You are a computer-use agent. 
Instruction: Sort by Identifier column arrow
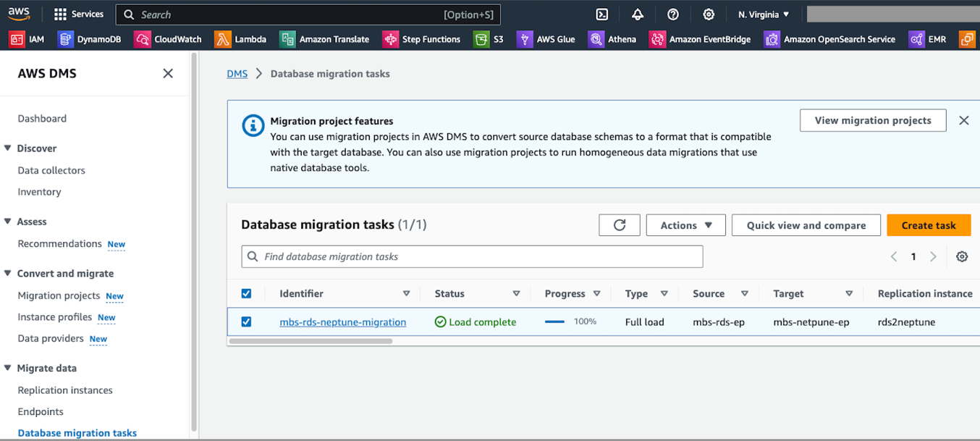(406, 294)
